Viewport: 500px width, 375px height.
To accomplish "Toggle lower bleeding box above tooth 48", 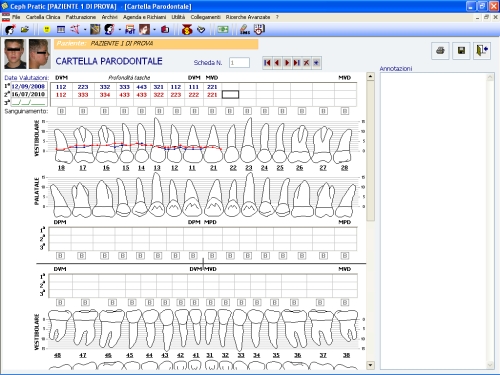I will [60, 303].
